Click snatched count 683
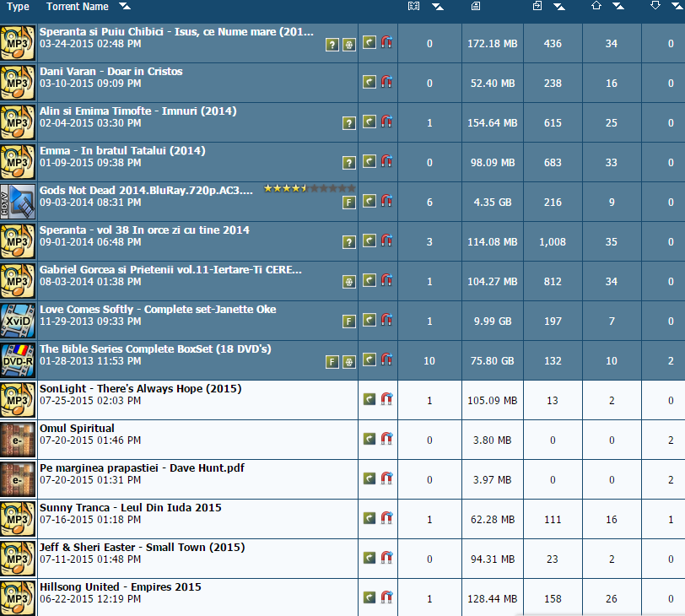Image resolution: width=685 pixels, height=616 pixels. [x=553, y=163]
